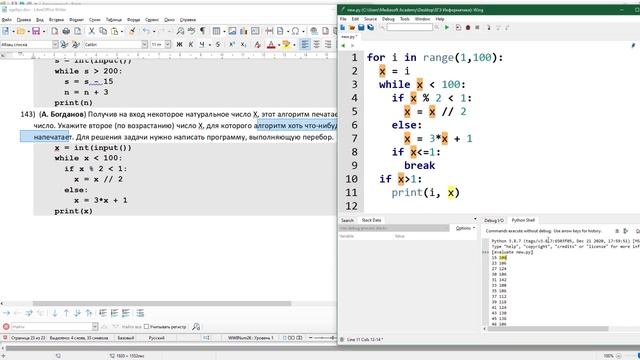Click the New file icon in Wing
The width and height of the screenshot is (640, 360).
click(342, 27)
